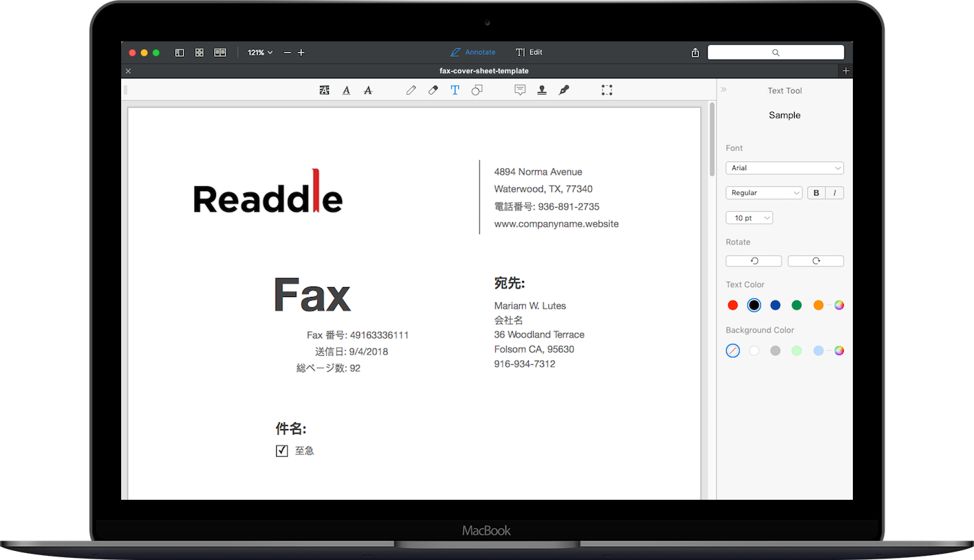
Task: Zoom in with the plus button
Action: pyautogui.click(x=301, y=53)
